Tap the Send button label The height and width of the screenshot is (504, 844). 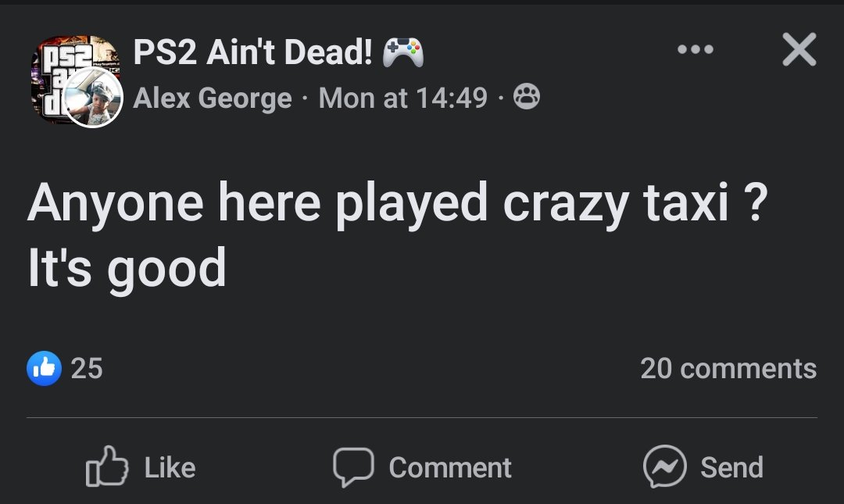(x=731, y=467)
